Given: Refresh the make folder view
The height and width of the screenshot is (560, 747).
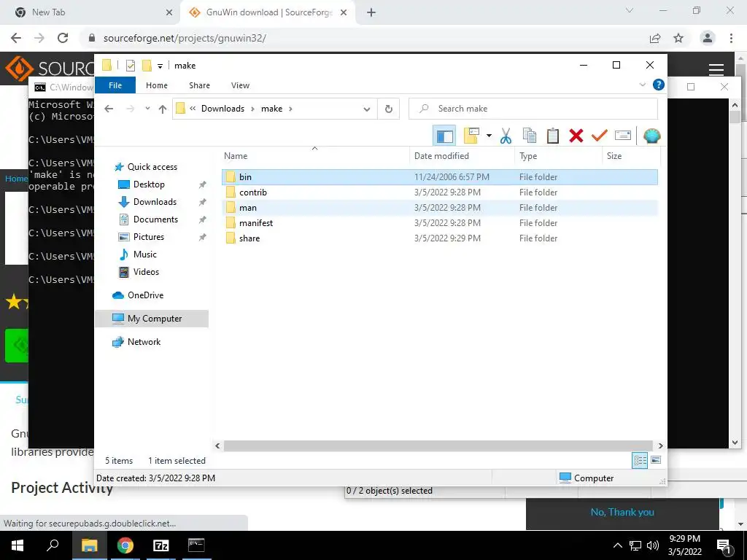Looking at the screenshot, I should [389, 109].
